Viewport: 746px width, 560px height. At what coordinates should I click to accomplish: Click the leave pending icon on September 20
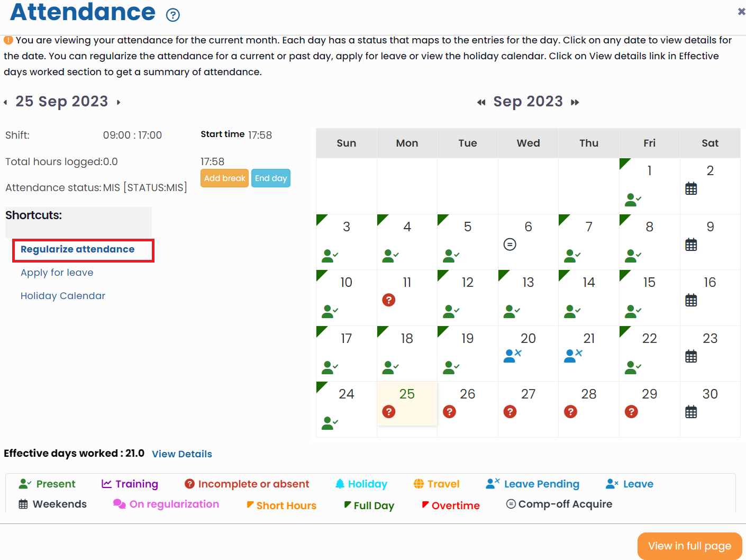coord(512,356)
